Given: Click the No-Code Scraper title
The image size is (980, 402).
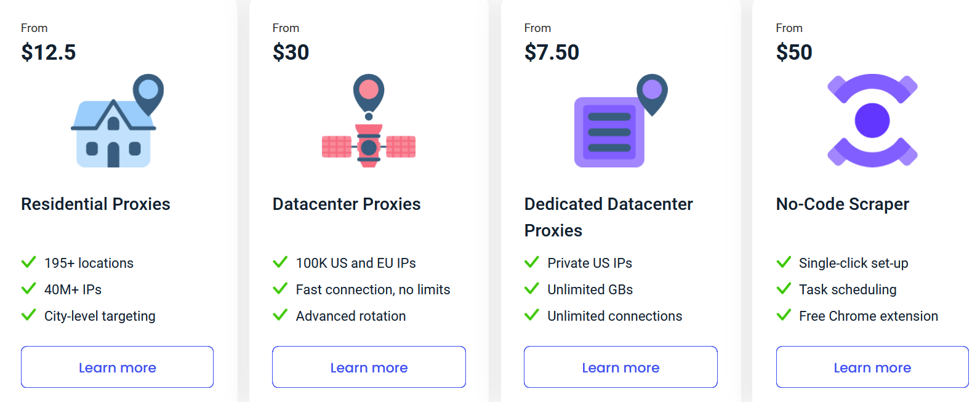Looking at the screenshot, I should (842, 204).
